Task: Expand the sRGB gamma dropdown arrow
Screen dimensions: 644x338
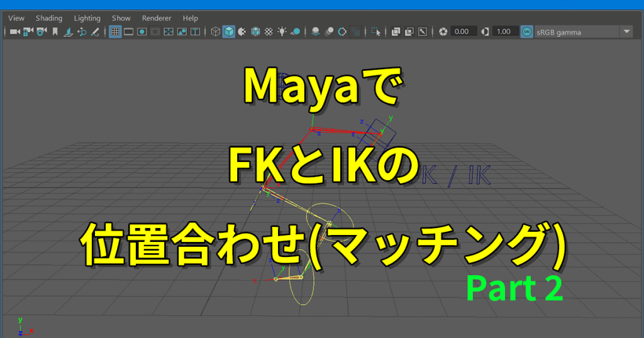Action: coord(626,31)
